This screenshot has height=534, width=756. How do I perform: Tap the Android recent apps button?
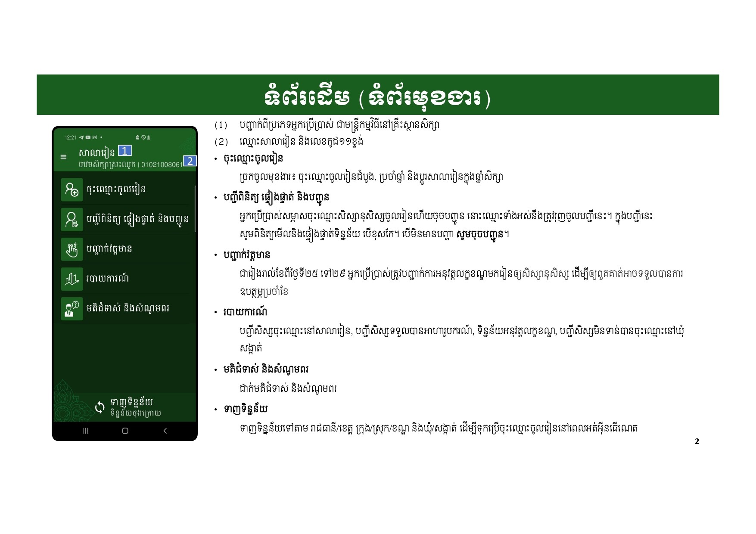[85, 431]
